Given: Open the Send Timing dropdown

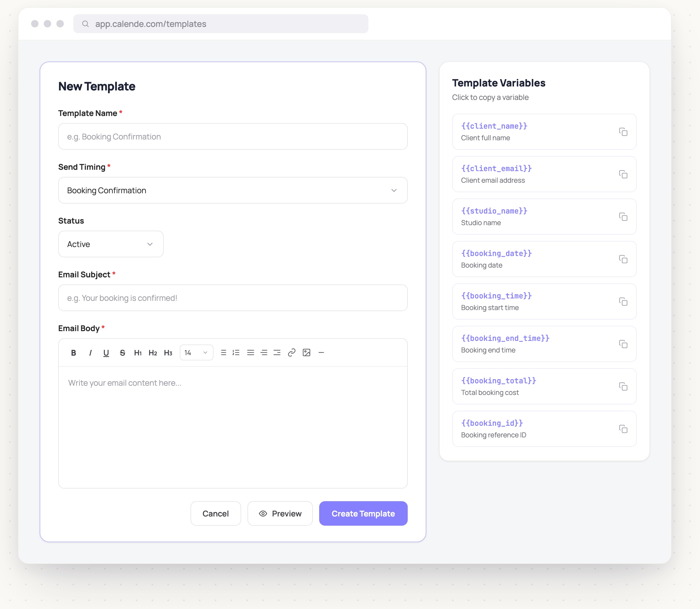Looking at the screenshot, I should click(233, 190).
